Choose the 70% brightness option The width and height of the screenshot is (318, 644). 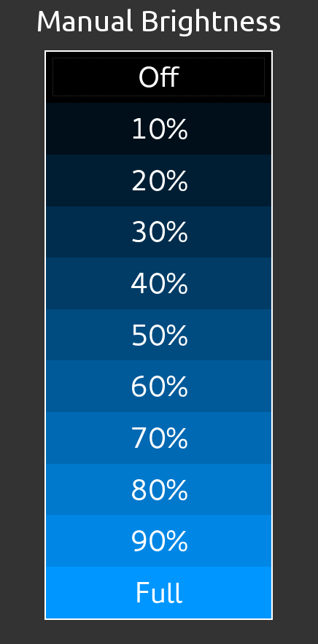[x=158, y=438]
